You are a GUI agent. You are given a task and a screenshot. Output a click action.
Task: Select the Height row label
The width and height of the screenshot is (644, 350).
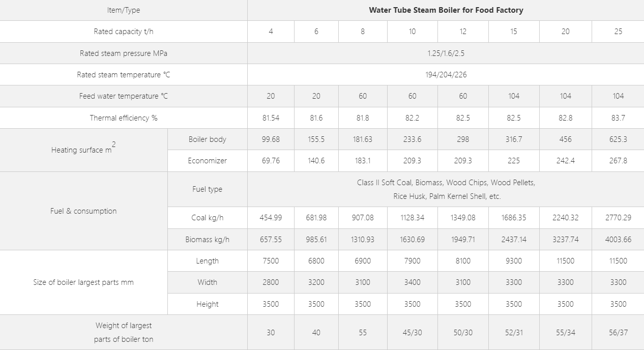pyautogui.click(x=208, y=304)
